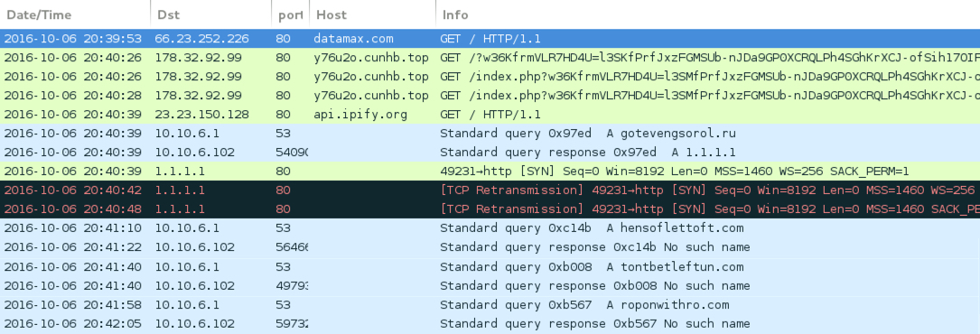The image size is (980, 334).
Task: Select DNS response 0x97ed A 1.1.1.1
Action: coord(490,153)
